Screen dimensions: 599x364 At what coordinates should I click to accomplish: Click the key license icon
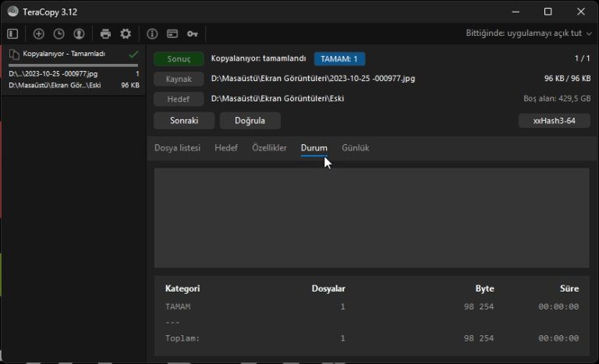[192, 34]
